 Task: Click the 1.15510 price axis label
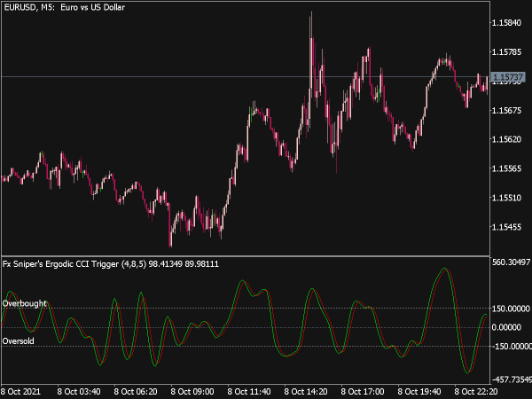pyautogui.click(x=506, y=198)
